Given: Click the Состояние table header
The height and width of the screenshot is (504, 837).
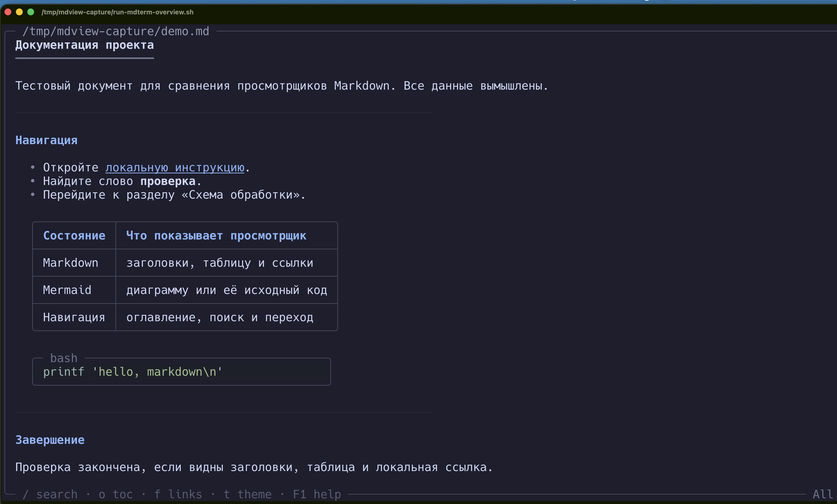Looking at the screenshot, I should 74,236.
